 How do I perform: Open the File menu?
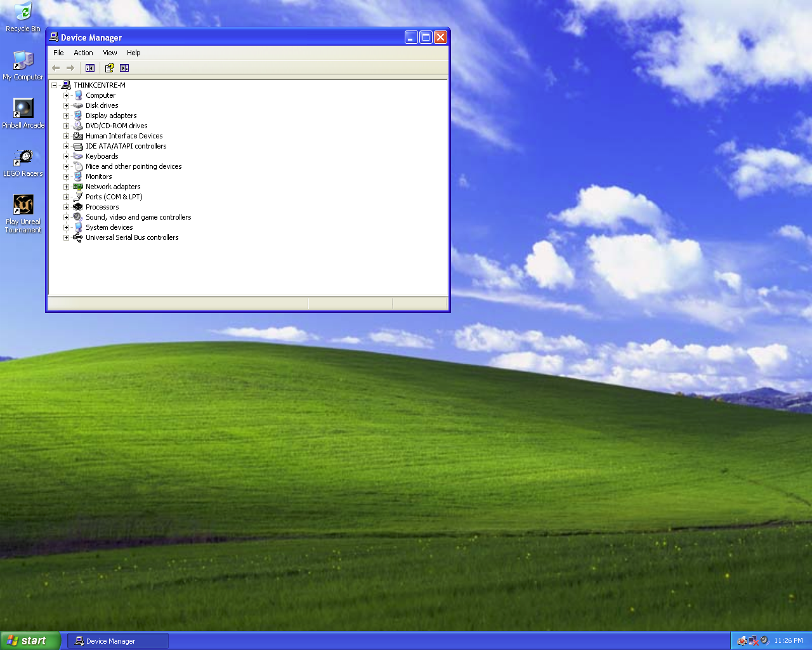[x=58, y=53]
